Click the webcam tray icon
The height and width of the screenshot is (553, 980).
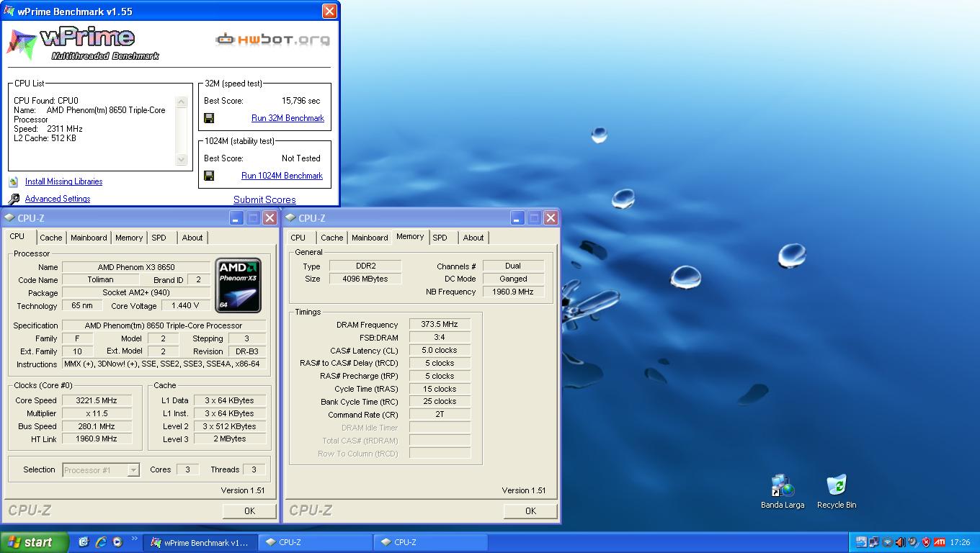(x=913, y=542)
